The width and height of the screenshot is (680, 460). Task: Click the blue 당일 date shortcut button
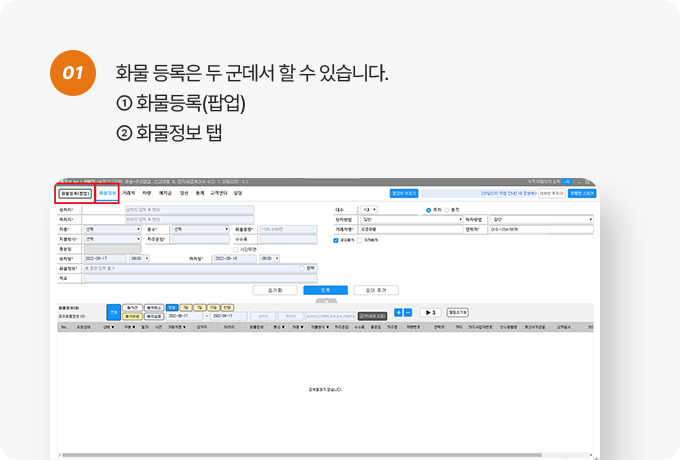[172, 307]
